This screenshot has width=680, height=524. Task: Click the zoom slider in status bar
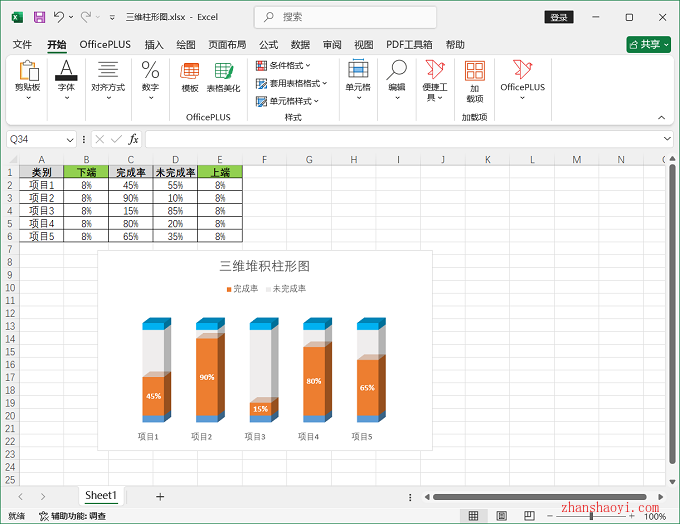(592, 516)
